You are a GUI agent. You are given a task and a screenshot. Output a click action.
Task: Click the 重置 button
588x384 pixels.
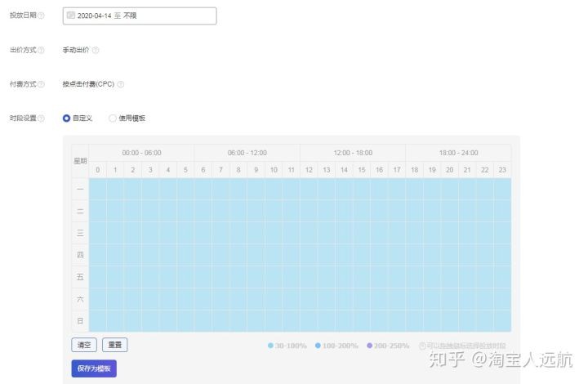[x=115, y=345]
